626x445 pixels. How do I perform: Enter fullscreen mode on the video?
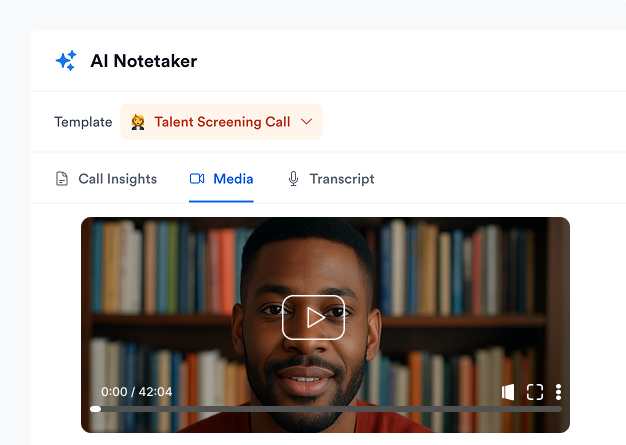535,392
